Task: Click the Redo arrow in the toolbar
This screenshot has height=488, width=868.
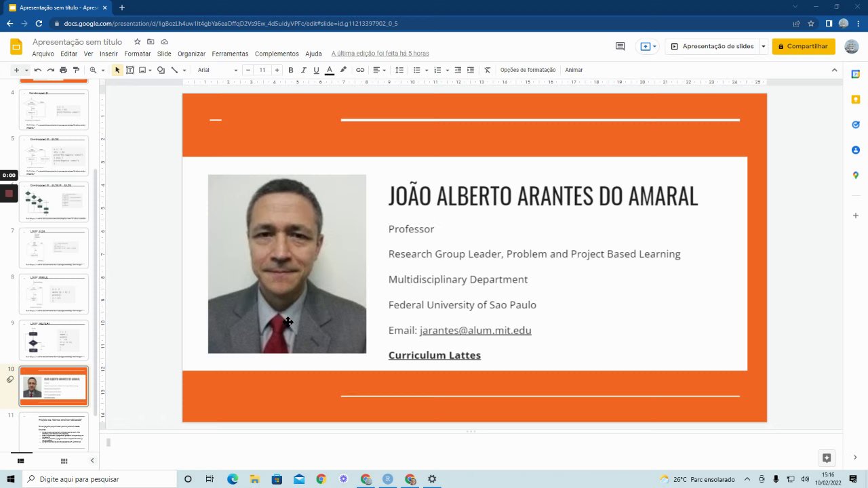Action: [x=50, y=70]
